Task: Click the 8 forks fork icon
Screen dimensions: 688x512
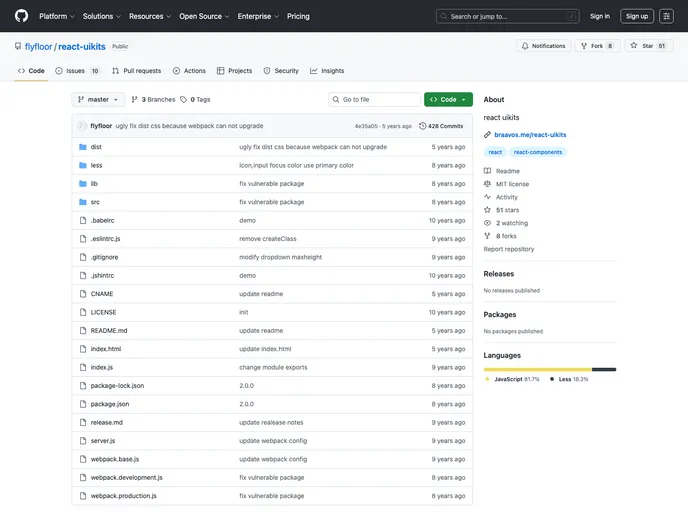Action: click(487, 236)
